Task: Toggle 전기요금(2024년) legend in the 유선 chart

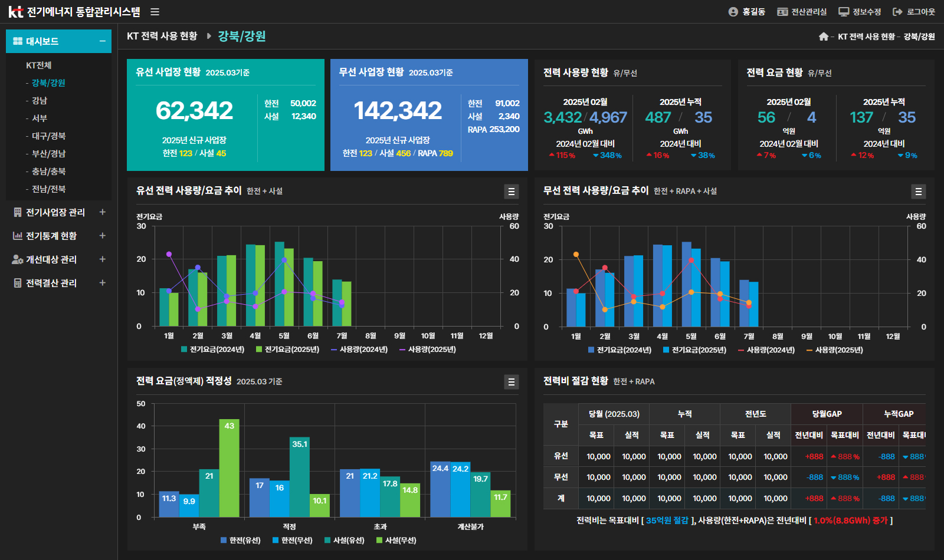Action: coord(213,350)
